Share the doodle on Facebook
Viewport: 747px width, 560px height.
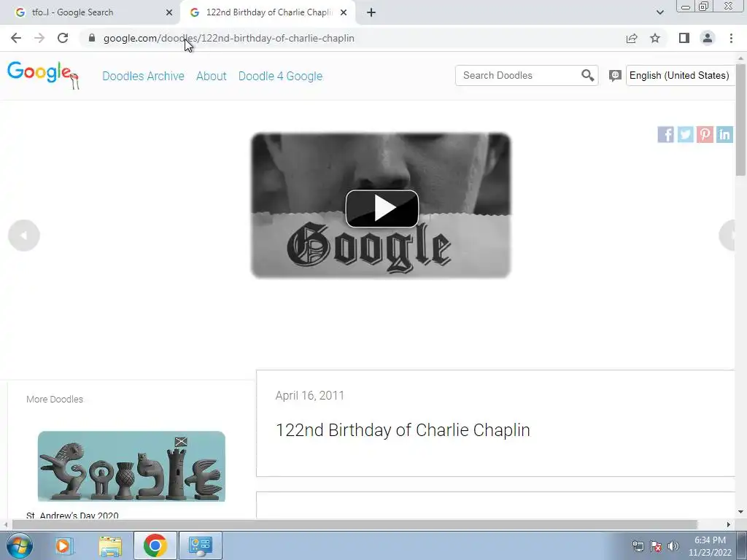coord(665,134)
